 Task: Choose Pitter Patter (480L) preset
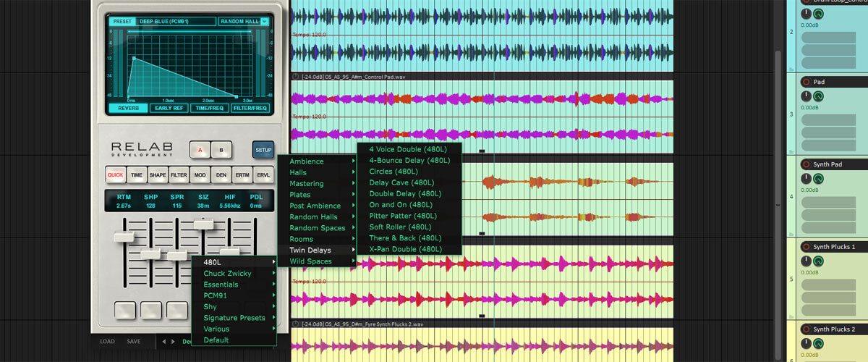point(409,216)
